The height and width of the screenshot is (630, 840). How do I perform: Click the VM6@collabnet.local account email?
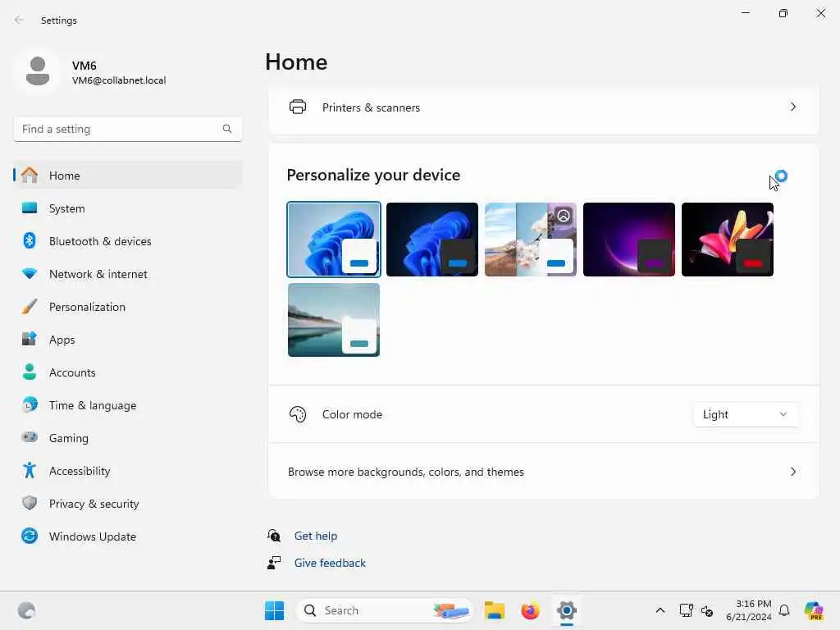tap(119, 80)
